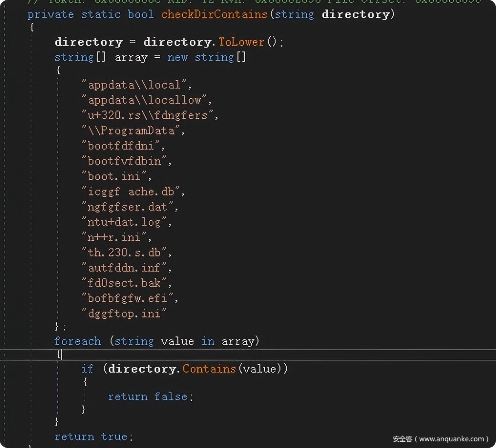Click the "return false" statement
The height and width of the screenshot is (448, 496).
[150, 397]
